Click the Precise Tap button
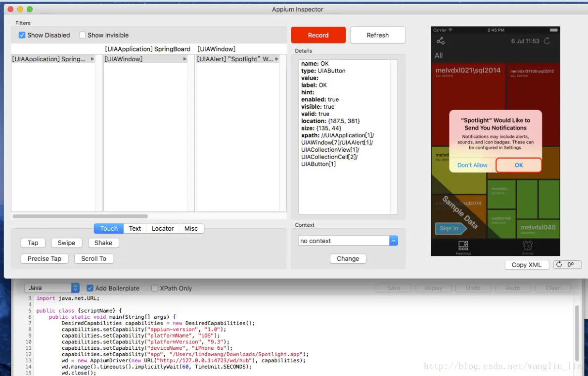 (44, 259)
